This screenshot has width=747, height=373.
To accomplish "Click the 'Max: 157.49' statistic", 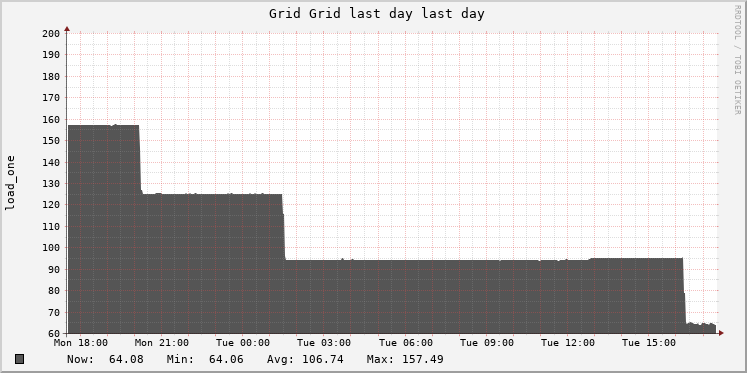I will (405, 359).
